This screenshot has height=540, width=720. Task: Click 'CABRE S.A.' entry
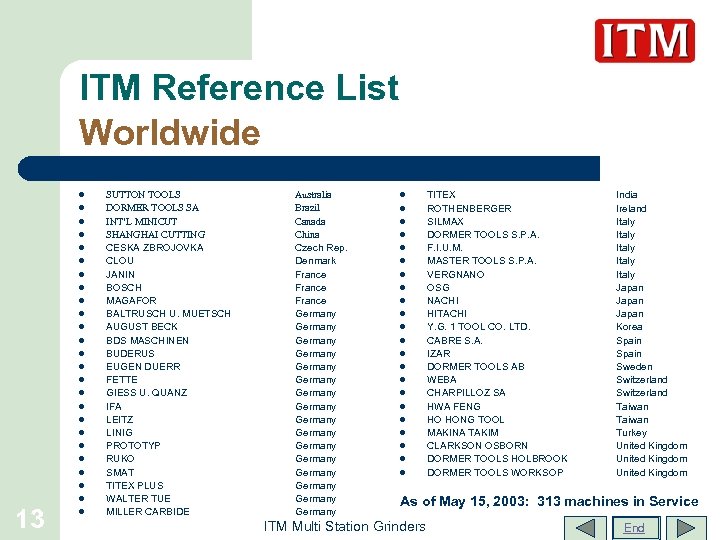(455, 341)
